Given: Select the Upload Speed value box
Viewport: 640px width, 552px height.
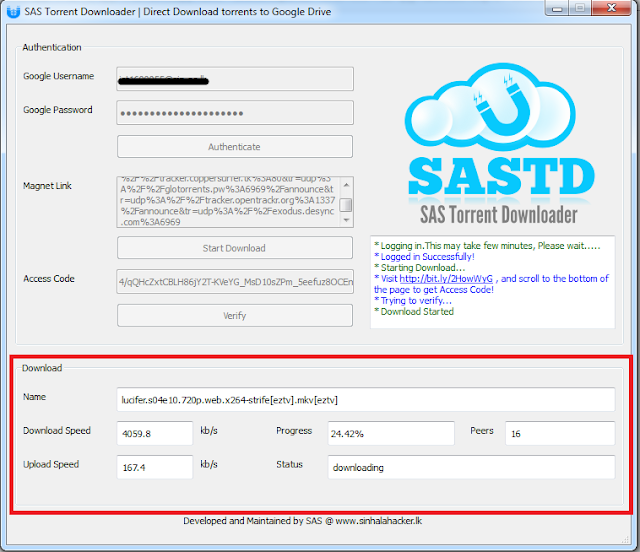Looking at the screenshot, I should click(152, 467).
